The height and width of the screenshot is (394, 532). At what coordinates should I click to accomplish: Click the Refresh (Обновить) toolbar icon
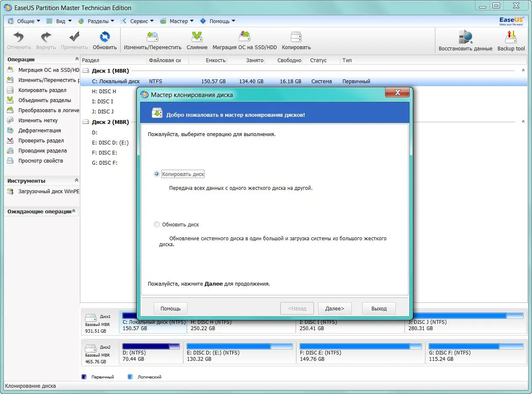tap(105, 37)
